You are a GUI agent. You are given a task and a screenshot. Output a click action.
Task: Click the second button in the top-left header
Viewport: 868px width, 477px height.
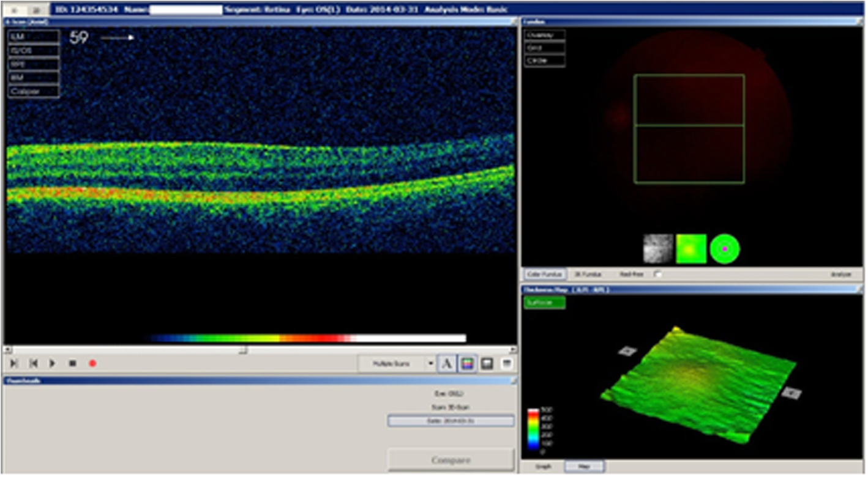tap(37, 10)
